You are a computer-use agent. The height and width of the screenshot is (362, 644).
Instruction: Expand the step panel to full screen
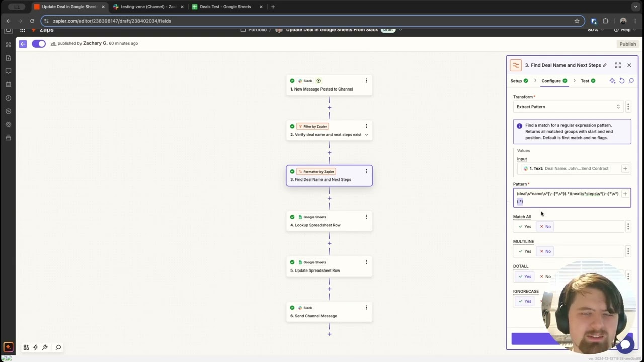click(618, 65)
